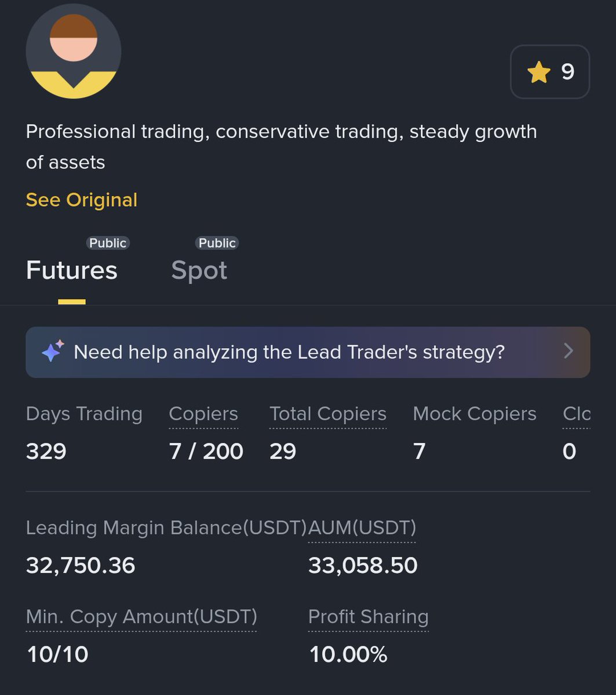
Task: Switch to the Futures tab
Action: coord(72,270)
